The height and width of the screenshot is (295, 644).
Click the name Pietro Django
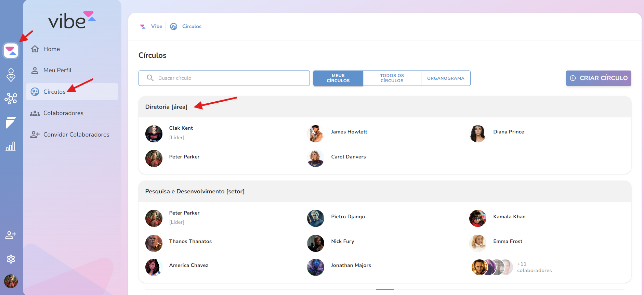click(348, 217)
